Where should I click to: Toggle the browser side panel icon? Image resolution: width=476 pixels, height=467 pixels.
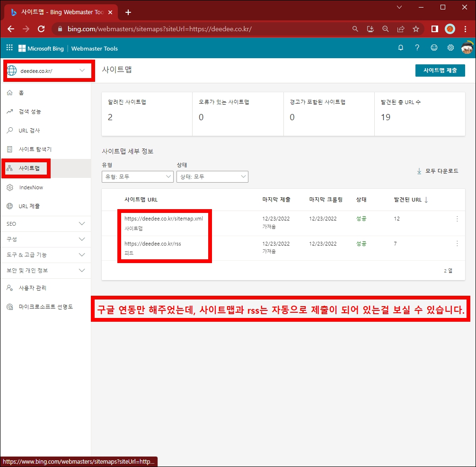coord(435,29)
